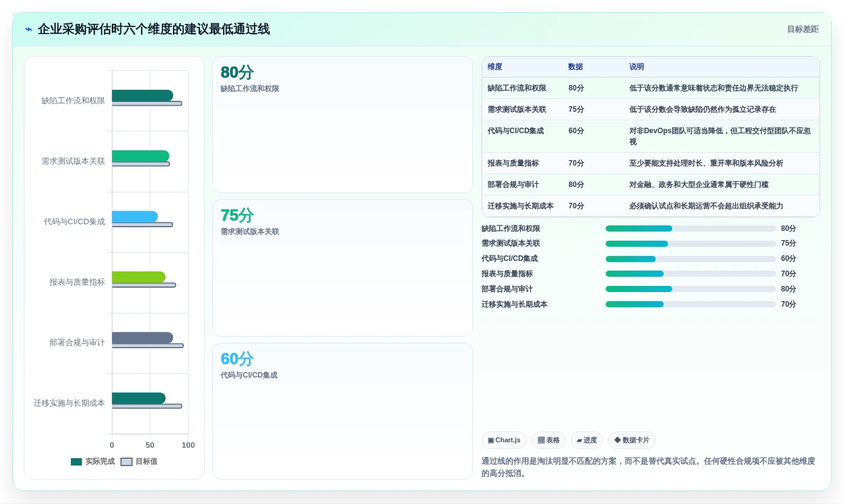The height and width of the screenshot is (504, 844).
Task: Click the 进度 tag chip
Action: pos(587,440)
